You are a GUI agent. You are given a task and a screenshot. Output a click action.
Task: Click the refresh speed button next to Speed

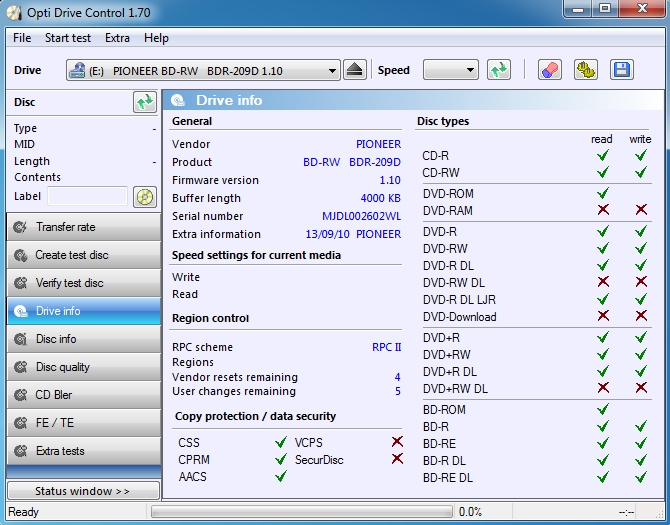tap(499, 70)
